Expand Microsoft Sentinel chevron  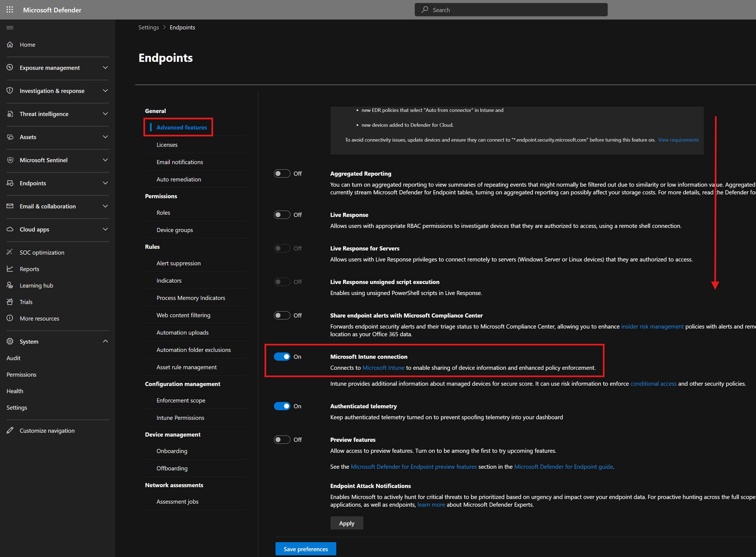[105, 160]
